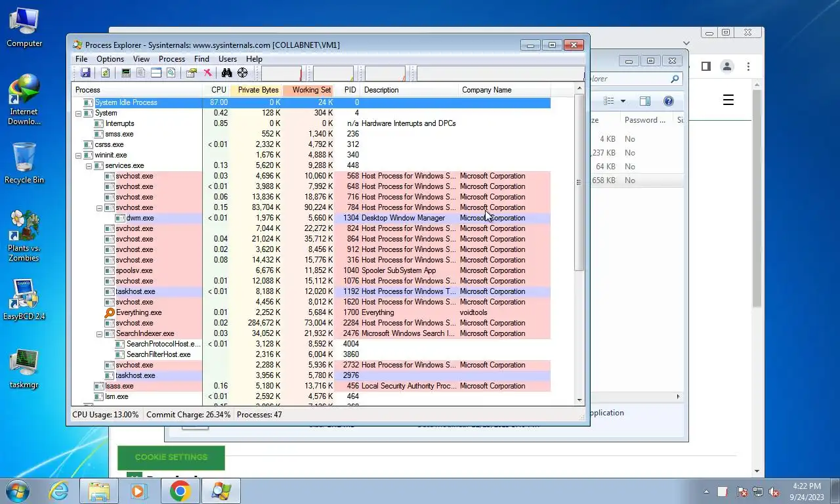Sort by the Company Name column header
The height and width of the screenshot is (504, 840).
(505, 90)
